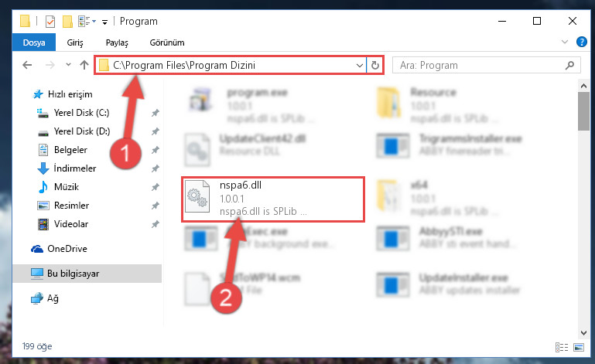Open the Görünüm ribbon tab
Image resolution: width=595 pixels, height=364 pixels.
167,43
